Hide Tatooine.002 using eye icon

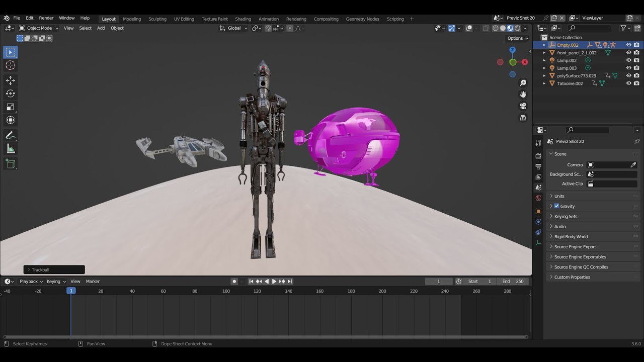pyautogui.click(x=628, y=83)
